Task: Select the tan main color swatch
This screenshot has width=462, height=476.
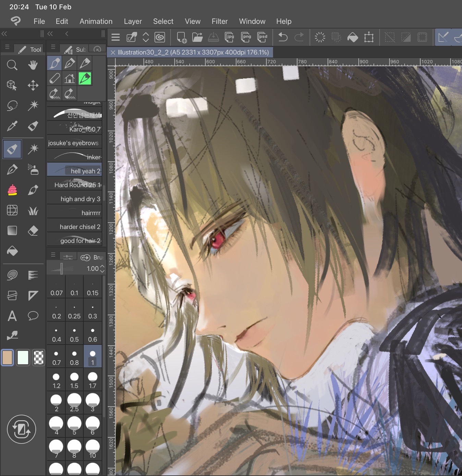Action: [8, 358]
